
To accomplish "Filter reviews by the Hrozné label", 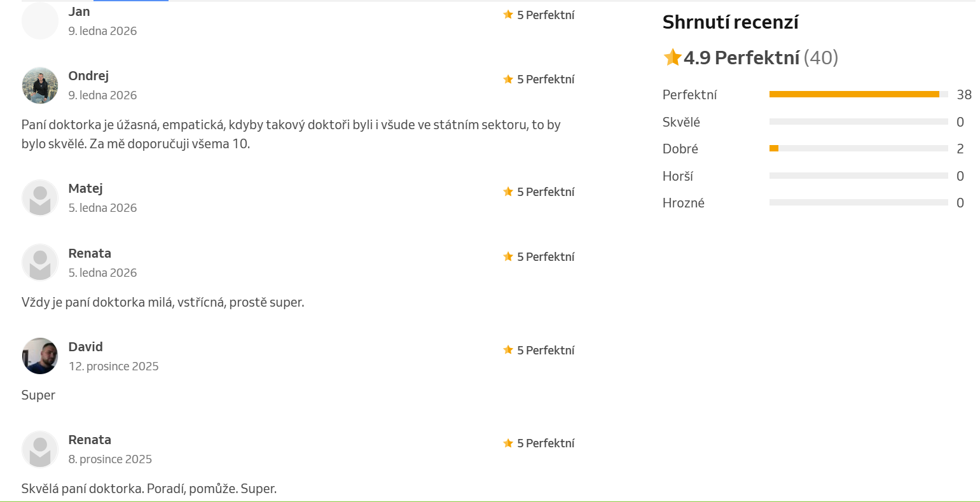I will point(684,203).
